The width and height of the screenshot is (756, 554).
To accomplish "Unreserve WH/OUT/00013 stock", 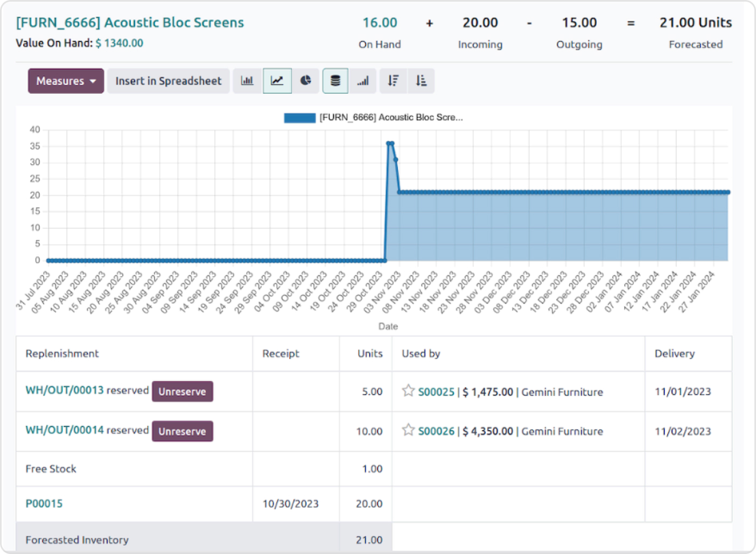I will (183, 391).
